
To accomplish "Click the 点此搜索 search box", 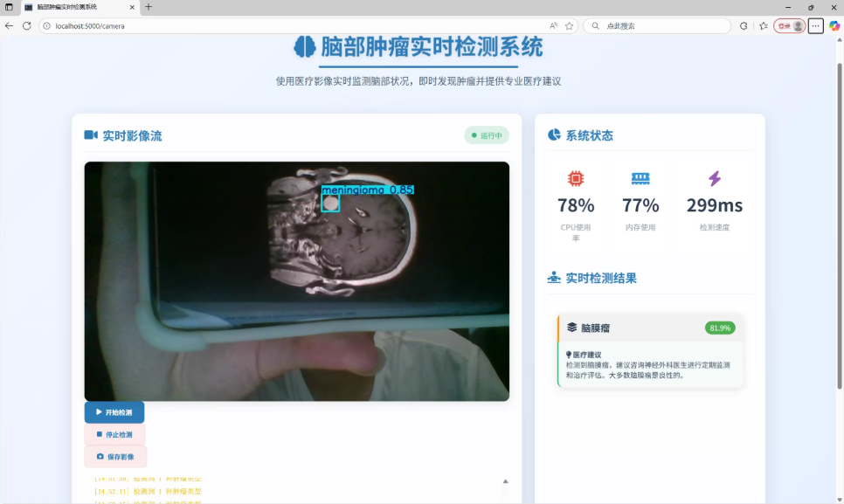I will pyautogui.click(x=657, y=26).
